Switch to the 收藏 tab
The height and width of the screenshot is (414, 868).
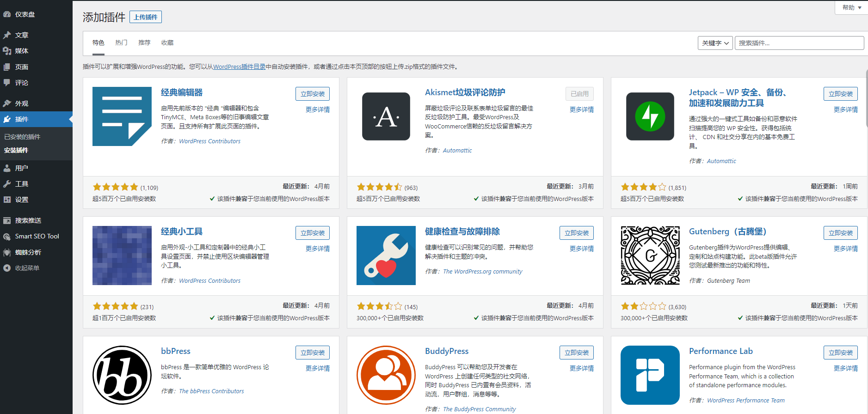coord(167,43)
